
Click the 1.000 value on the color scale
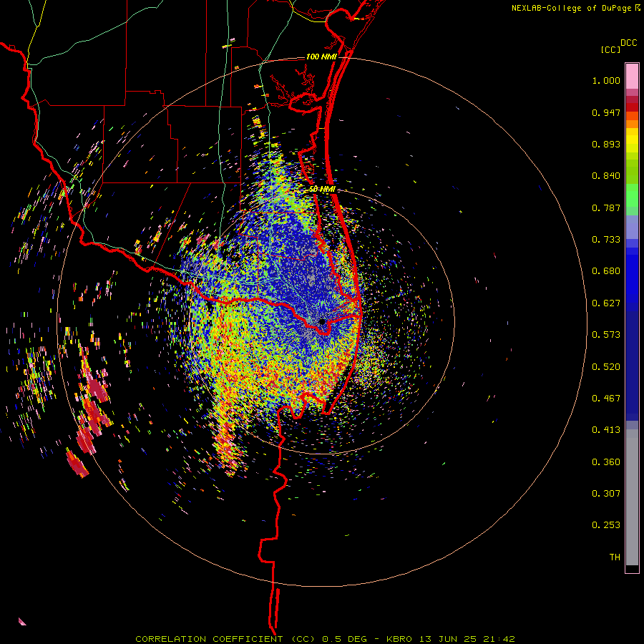[606, 80]
